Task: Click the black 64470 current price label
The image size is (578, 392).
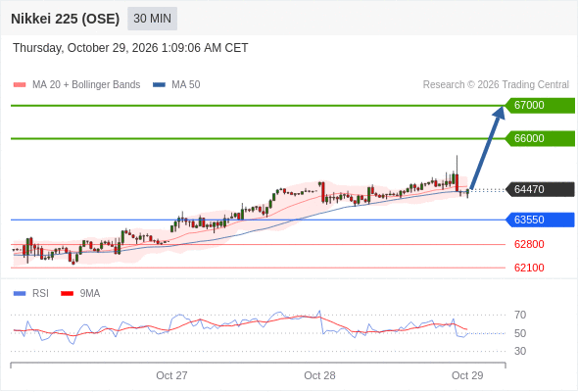Action: click(x=540, y=189)
